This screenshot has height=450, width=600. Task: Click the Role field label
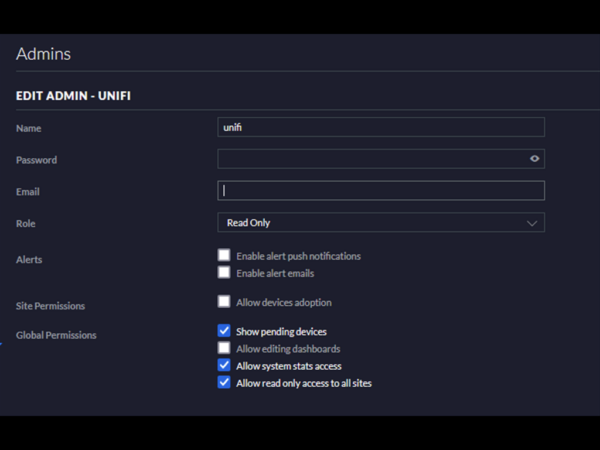(26, 223)
